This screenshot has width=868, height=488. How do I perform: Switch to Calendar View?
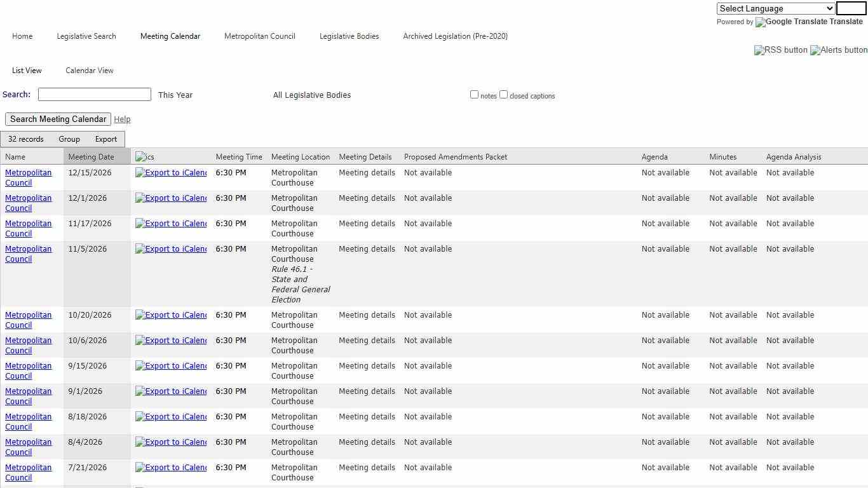89,70
